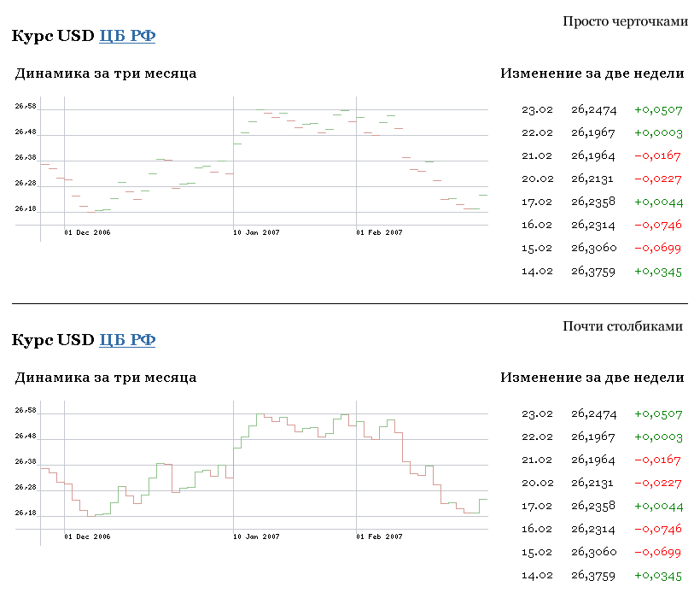Click the 14.02 date in the upper table
This screenshot has width=700, height=598.
click(x=537, y=271)
